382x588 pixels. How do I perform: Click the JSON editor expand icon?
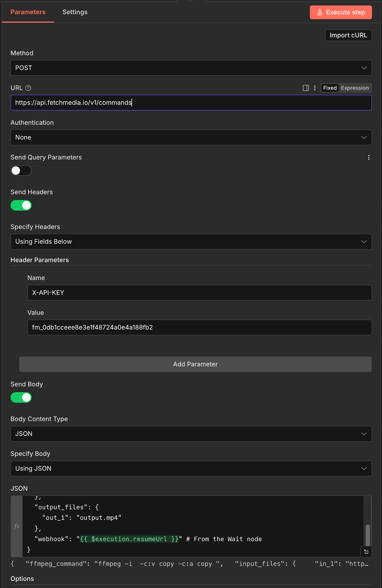coord(366,552)
